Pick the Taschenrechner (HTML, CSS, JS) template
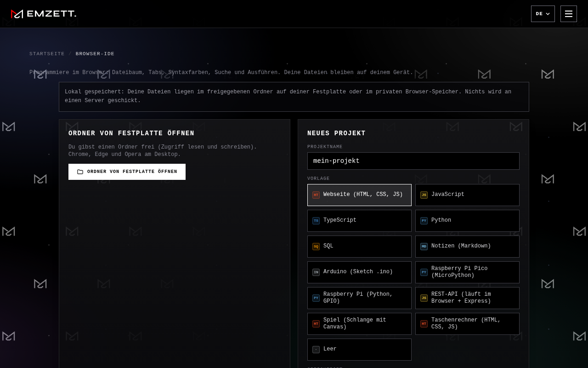This screenshot has height=368, width=588. pyautogui.click(x=467, y=324)
